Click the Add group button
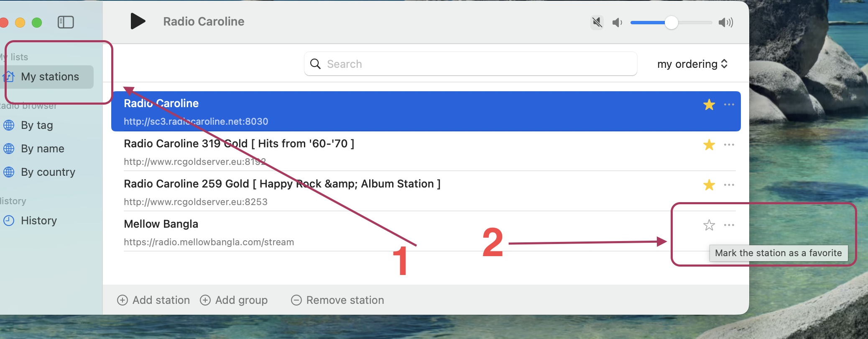Image resolution: width=868 pixels, height=339 pixels. 234,300
